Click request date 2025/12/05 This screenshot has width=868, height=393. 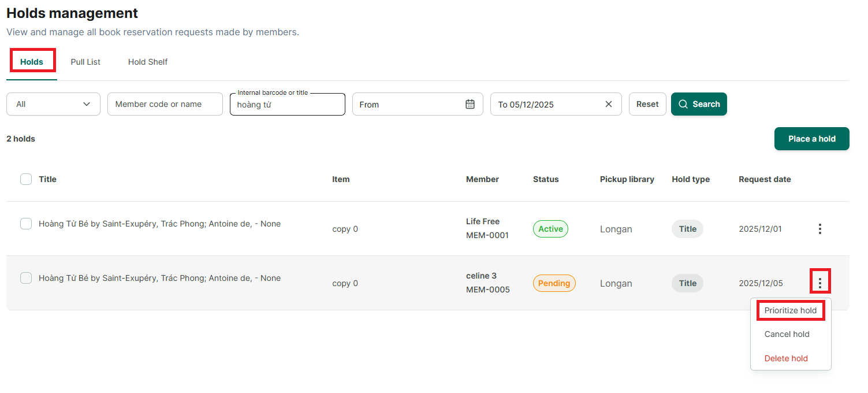(x=761, y=283)
